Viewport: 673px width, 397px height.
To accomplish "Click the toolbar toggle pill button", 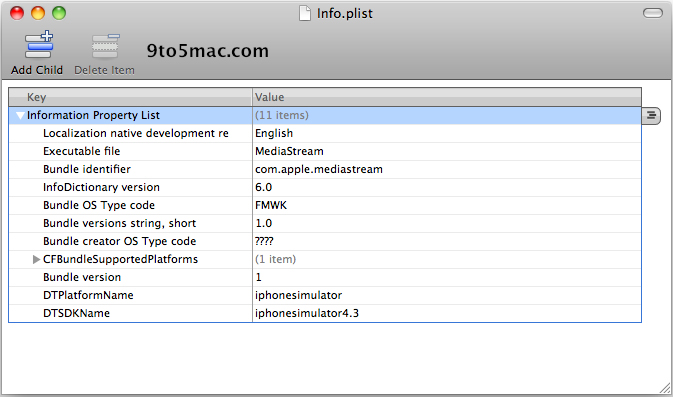I will (x=653, y=13).
